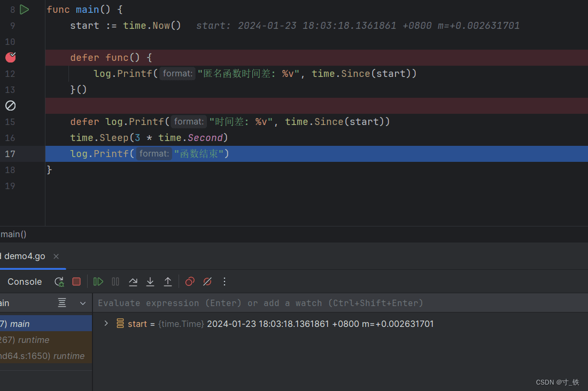Select the main stack frame

[x=32, y=324]
